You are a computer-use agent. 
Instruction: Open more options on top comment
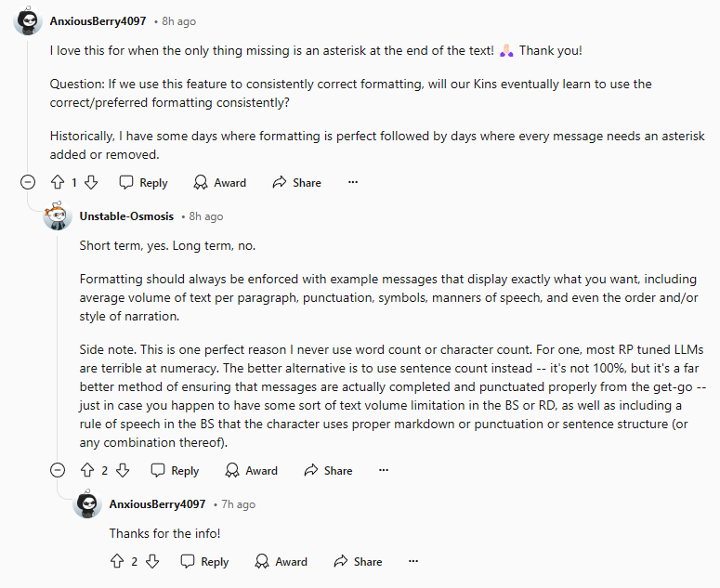click(353, 182)
